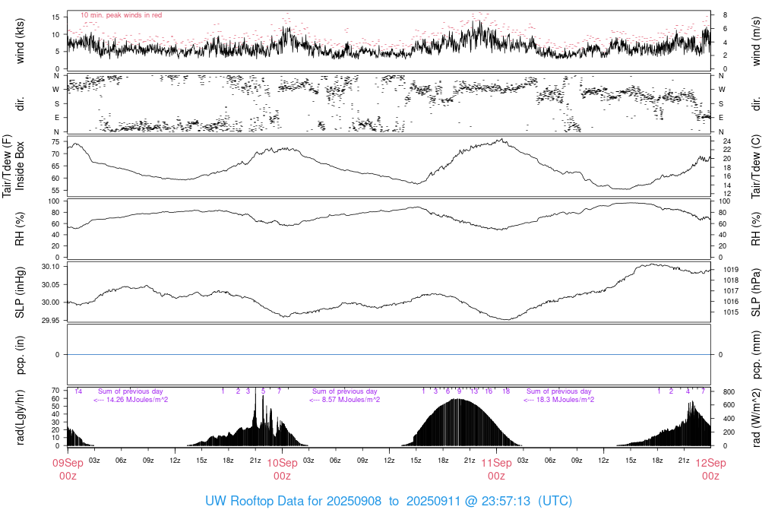
Task: Click the 'pcp. (in)' axis label
Action: pos(20,355)
